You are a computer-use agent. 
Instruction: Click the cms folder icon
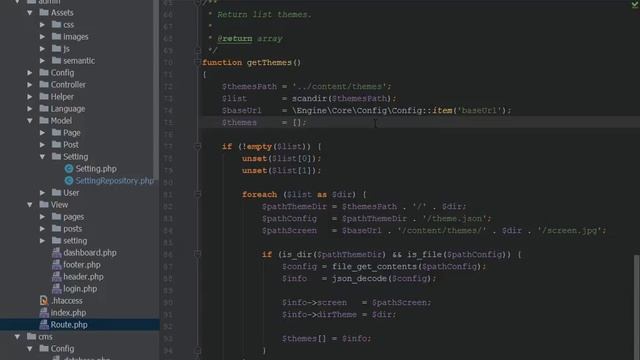pos(31,337)
